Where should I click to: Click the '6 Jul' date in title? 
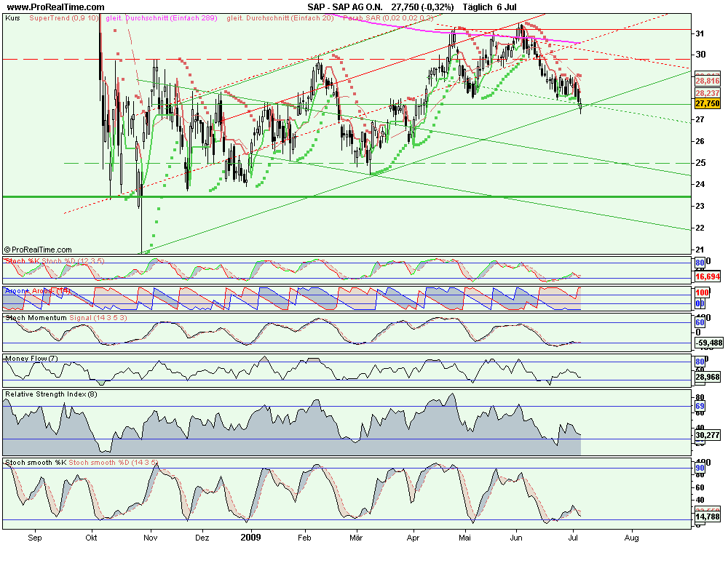[x=507, y=7]
